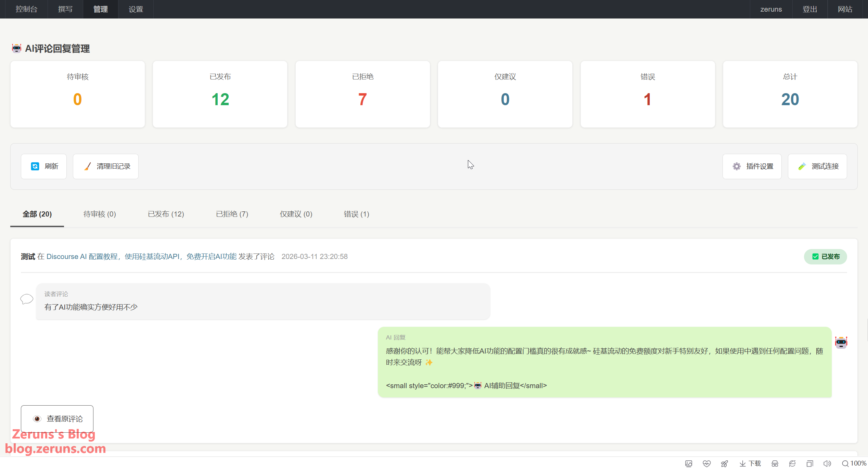Click the eye icon on 查看原评论
The height and width of the screenshot is (470, 868).
(x=37, y=418)
